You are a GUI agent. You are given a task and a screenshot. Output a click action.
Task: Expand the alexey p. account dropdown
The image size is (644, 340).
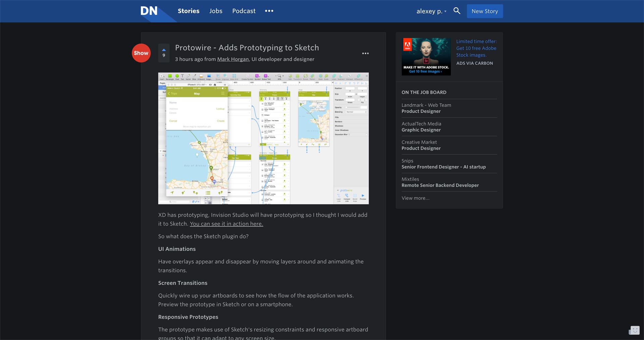coord(431,11)
